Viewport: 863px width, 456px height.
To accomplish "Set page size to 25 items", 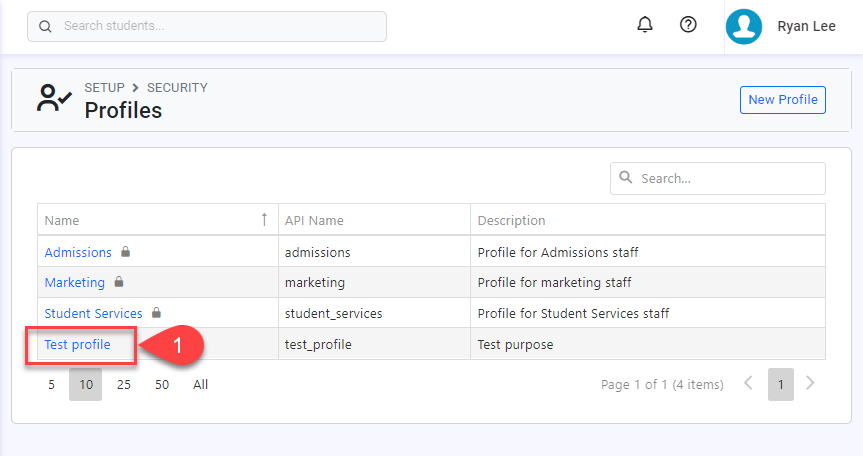I will (124, 384).
